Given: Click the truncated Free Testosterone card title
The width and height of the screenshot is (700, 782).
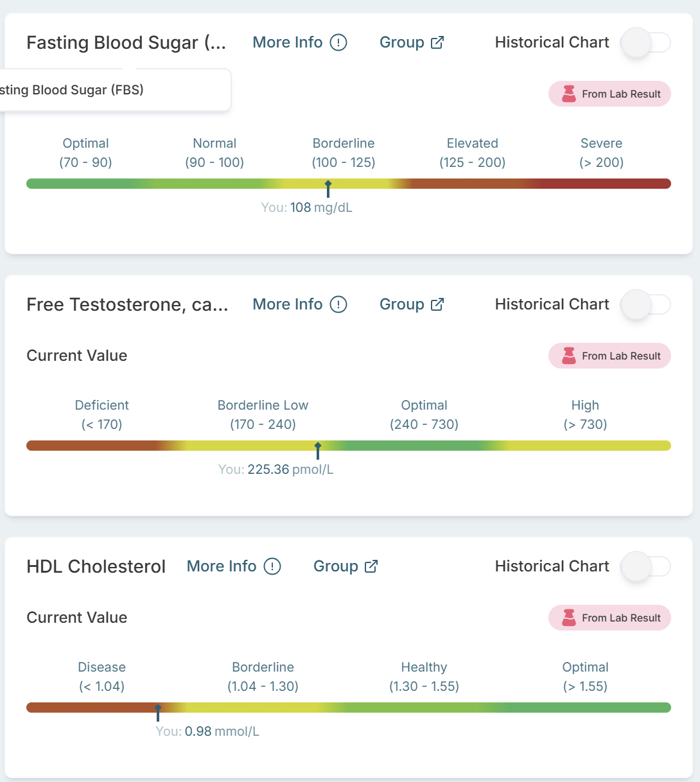Looking at the screenshot, I should [127, 304].
